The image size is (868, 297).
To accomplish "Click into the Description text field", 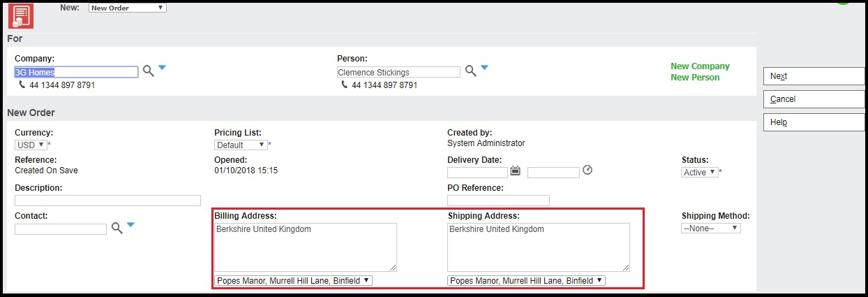I will [107, 201].
